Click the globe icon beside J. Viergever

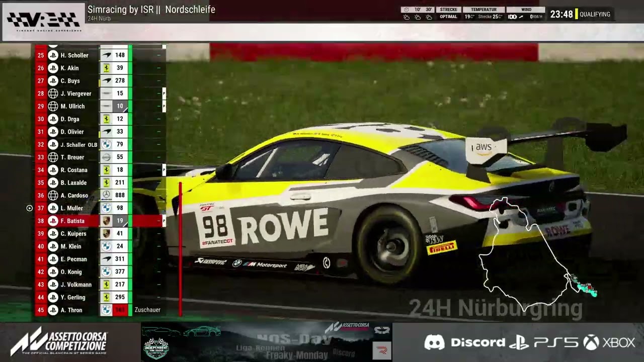coord(53,94)
